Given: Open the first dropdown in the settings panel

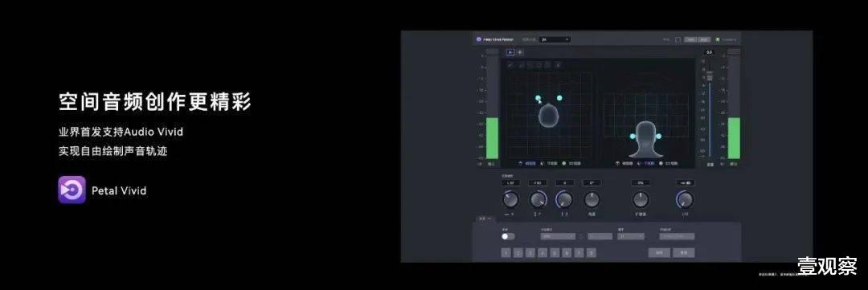Looking at the screenshot, I should 558,236.
